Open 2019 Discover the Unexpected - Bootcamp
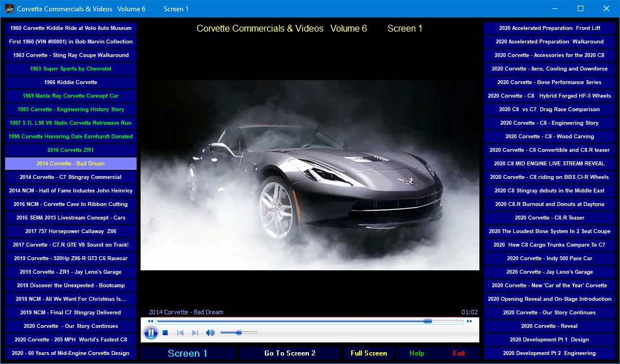The height and width of the screenshot is (364, 620). 71,286
